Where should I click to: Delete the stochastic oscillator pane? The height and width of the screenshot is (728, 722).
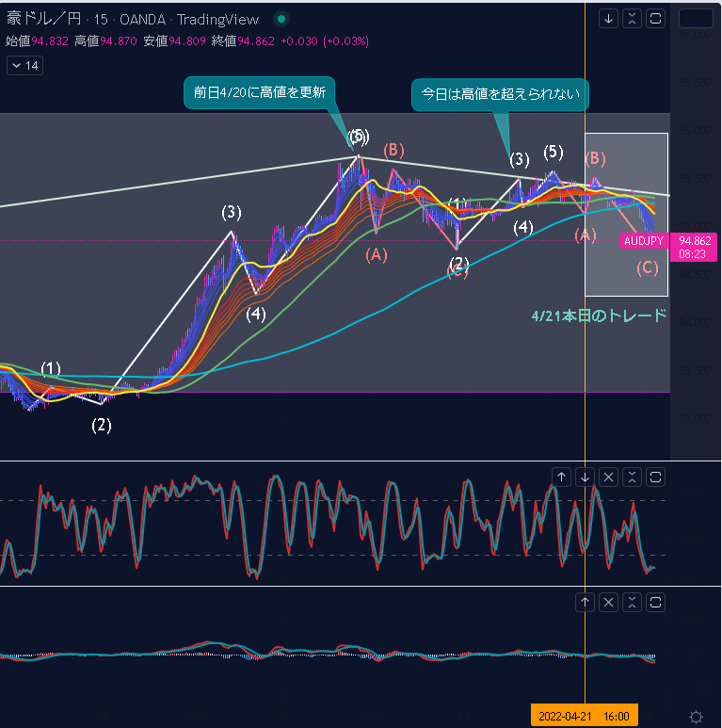coord(609,477)
